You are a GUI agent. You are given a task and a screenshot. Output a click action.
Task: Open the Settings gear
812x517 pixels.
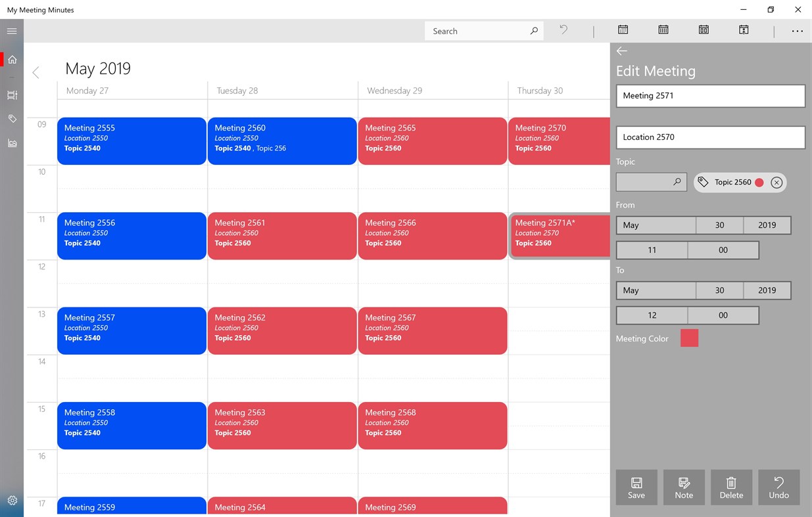pyautogui.click(x=12, y=500)
